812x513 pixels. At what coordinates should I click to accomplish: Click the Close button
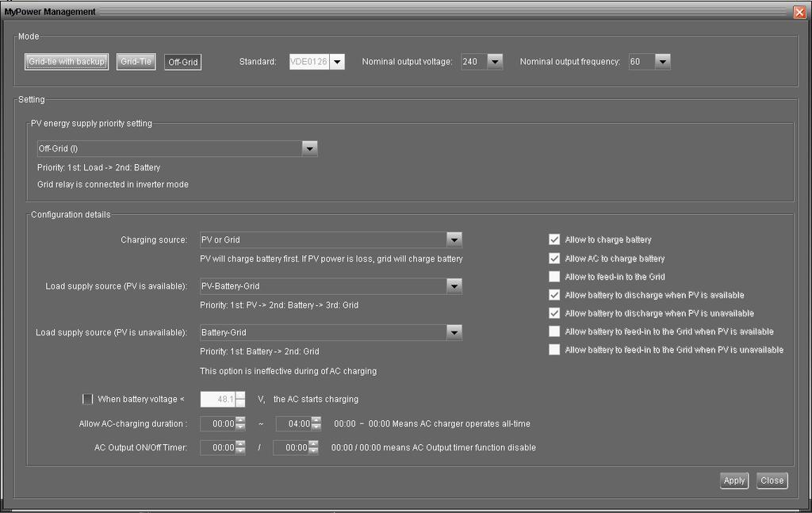click(x=772, y=480)
